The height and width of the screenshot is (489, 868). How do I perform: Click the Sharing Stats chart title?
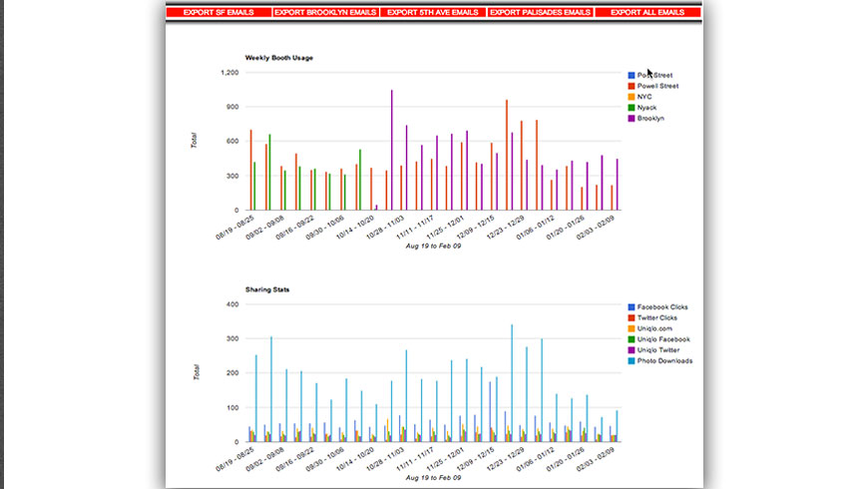click(x=267, y=289)
